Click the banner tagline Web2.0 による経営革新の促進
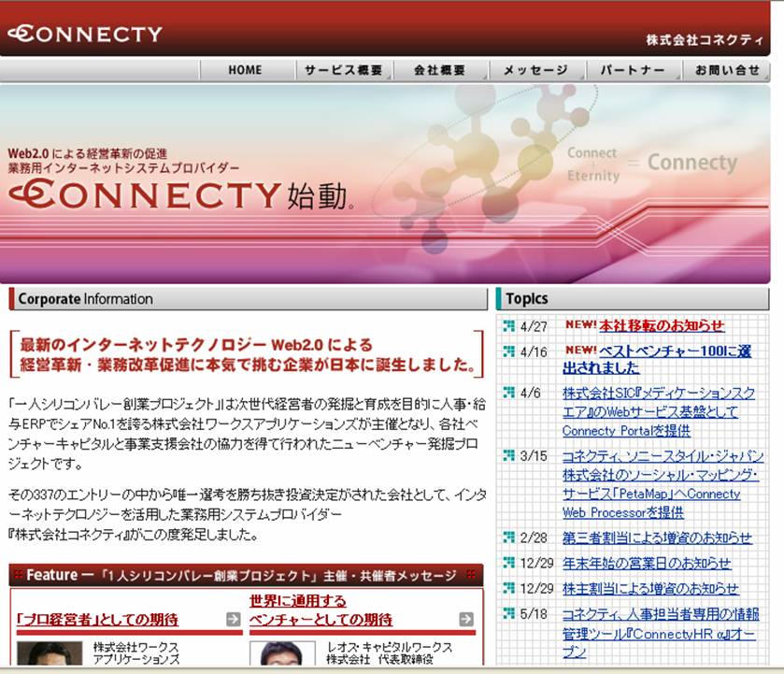The width and height of the screenshot is (784, 674). coord(88,153)
